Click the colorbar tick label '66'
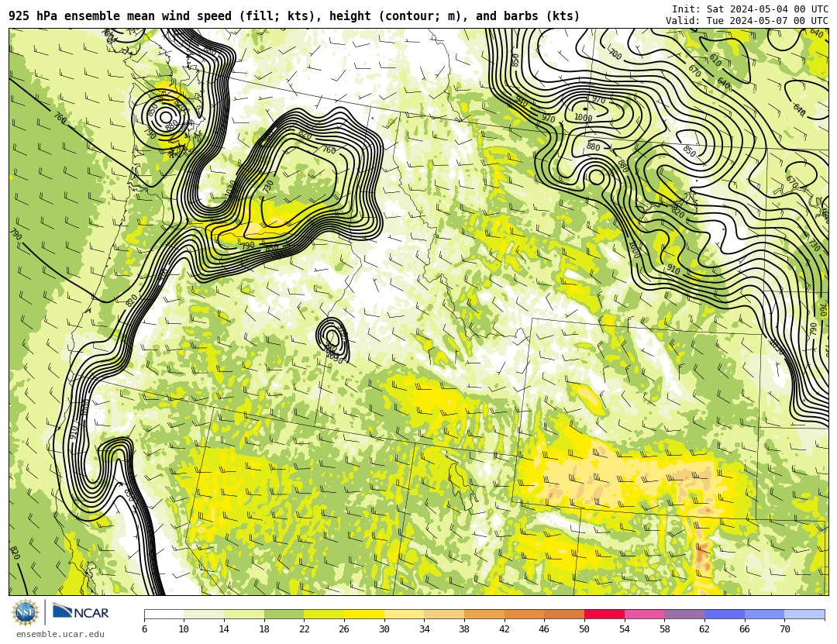Image resolution: width=837 pixels, height=644 pixels. coord(744,629)
